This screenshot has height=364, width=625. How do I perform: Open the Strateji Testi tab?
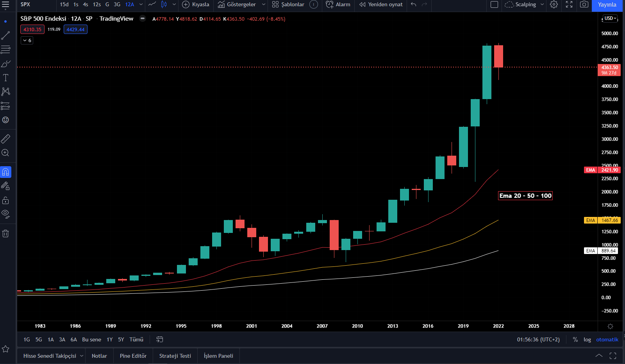click(175, 356)
